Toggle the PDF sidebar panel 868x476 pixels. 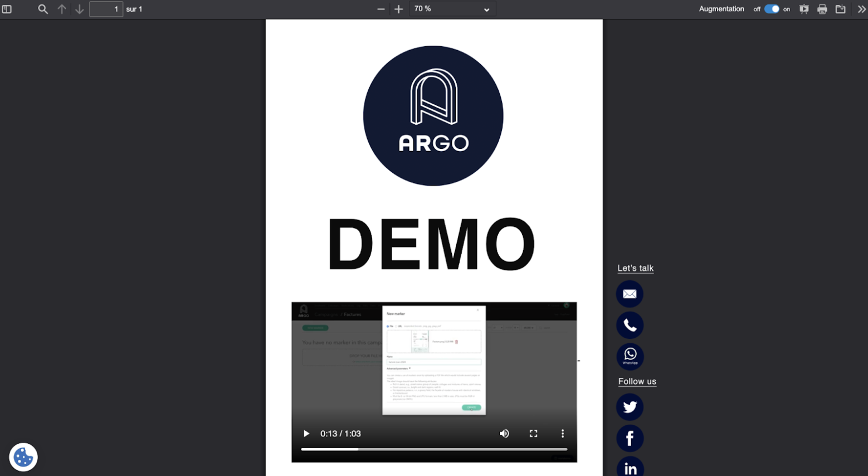[x=7, y=9]
